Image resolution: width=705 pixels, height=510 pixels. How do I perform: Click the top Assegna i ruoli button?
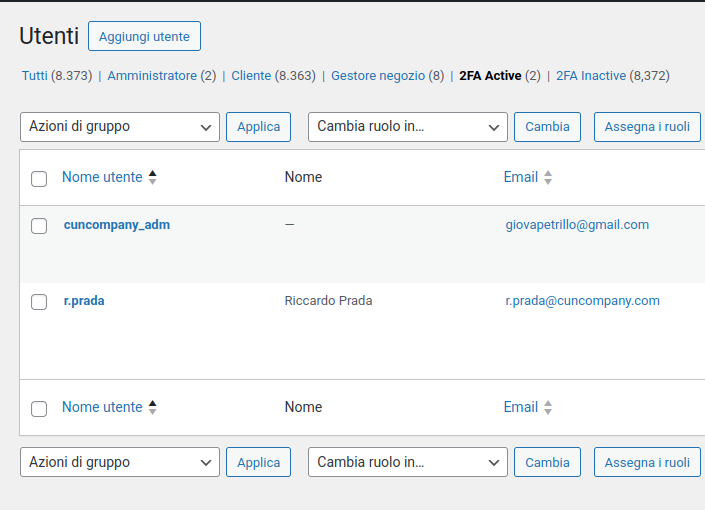647,127
